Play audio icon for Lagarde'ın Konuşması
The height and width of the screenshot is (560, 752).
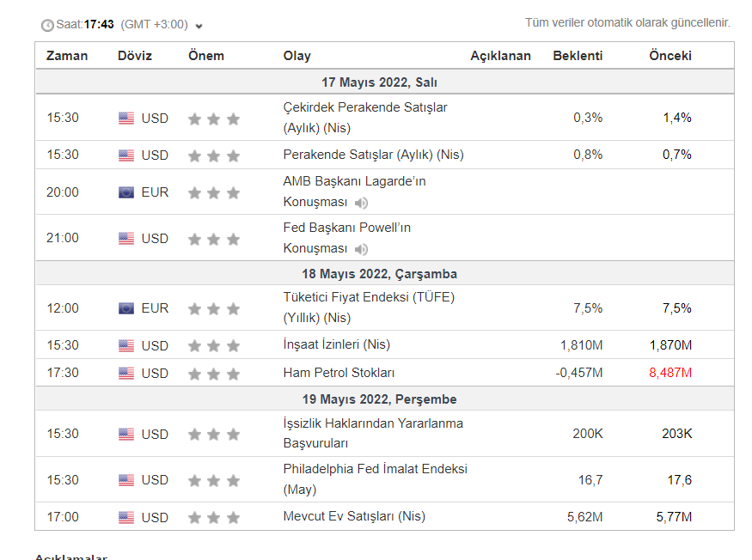click(x=362, y=203)
